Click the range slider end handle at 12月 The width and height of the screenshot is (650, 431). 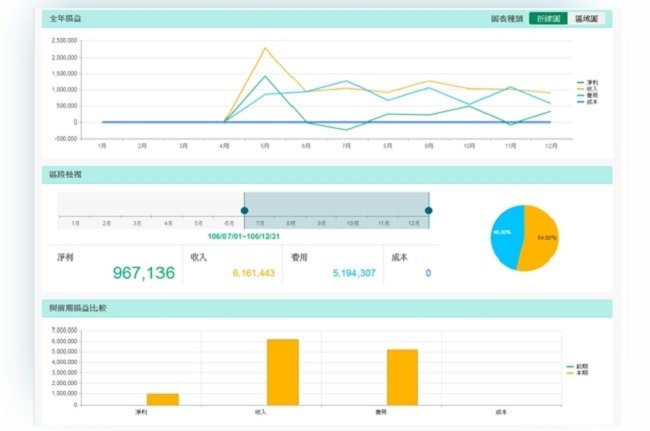click(429, 211)
